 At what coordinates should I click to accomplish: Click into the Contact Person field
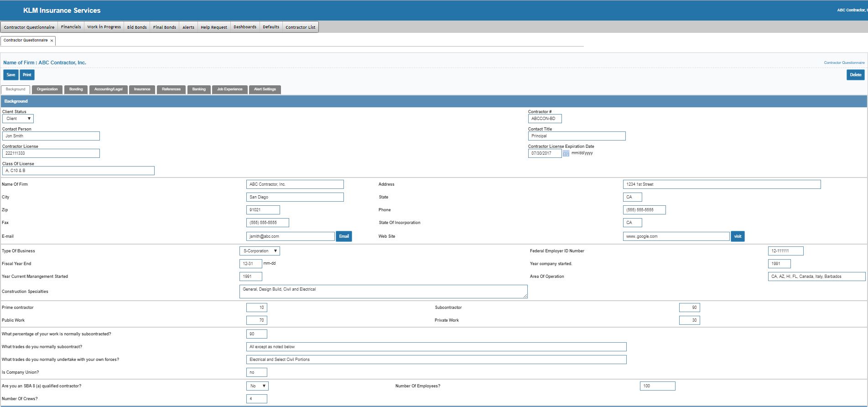point(51,136)
